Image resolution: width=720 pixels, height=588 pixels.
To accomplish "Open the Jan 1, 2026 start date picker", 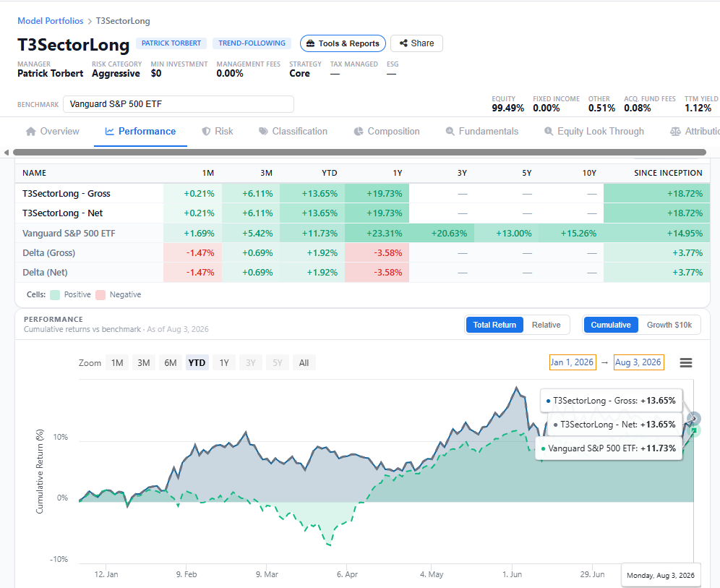I will tap(573, 362).
